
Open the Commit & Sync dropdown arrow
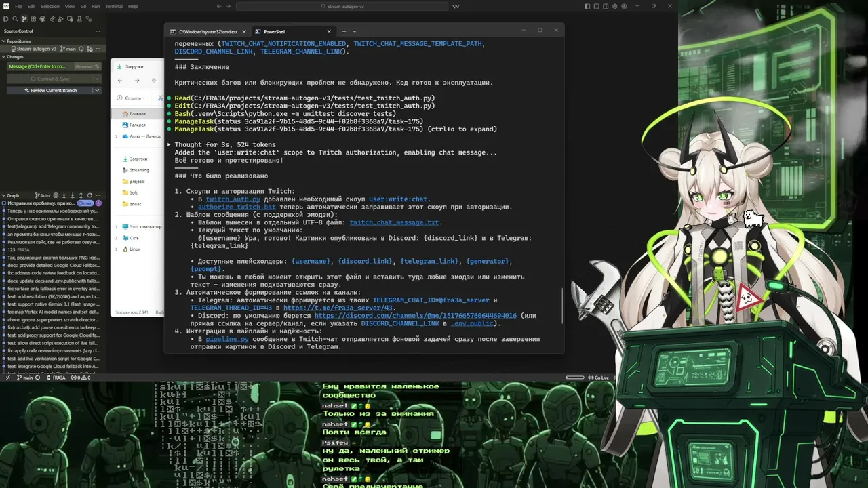coord(97,79)
